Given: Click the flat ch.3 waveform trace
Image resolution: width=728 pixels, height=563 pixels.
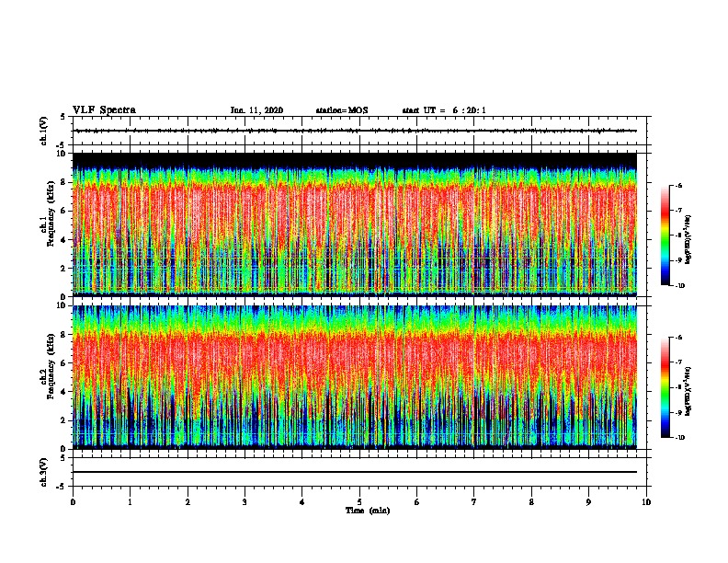Looking at the screenshot, I should 355,472.
